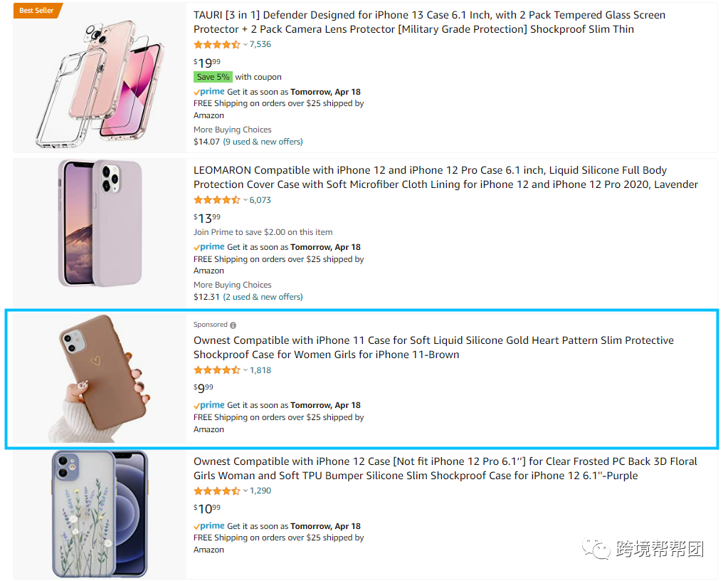
Task: Expand rating breakdown arrow for Ownest iPhone 12 case
Action: pos(246,491)
